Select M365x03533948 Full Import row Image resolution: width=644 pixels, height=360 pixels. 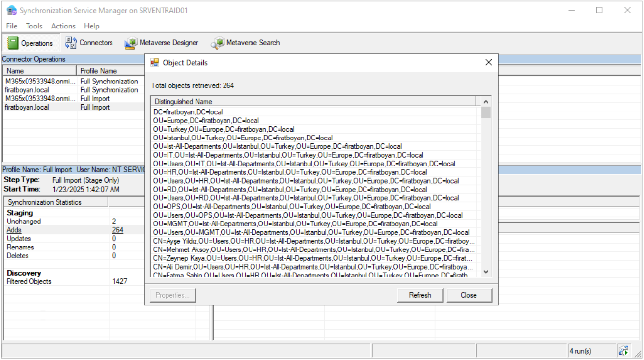[x=74, y=99]
